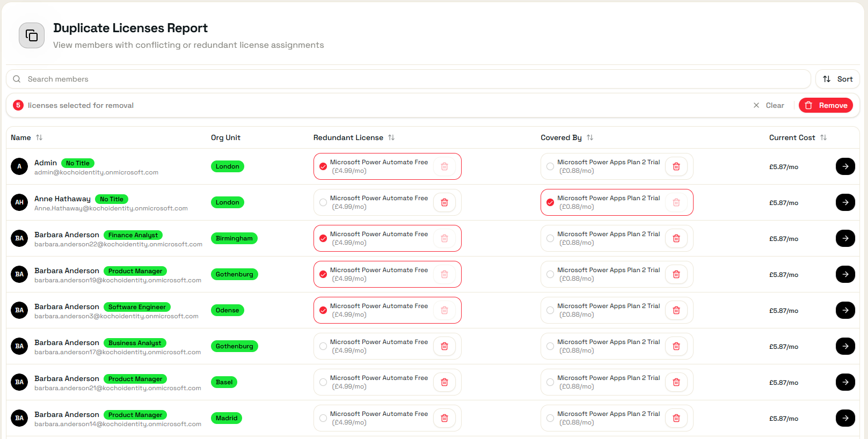This screenshot has width=868, height=439.
Task: Click Anne Hathaway's AH avatar
Action: [19, 202]
